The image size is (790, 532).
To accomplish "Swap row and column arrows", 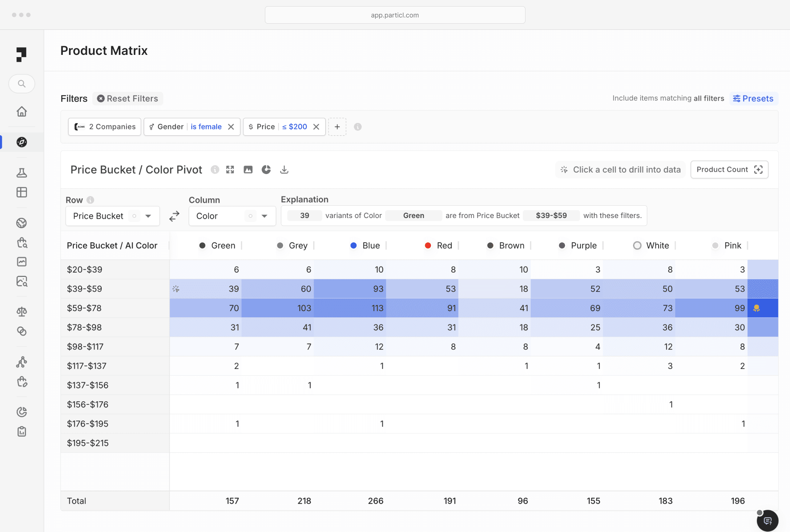I will (174, 216).
